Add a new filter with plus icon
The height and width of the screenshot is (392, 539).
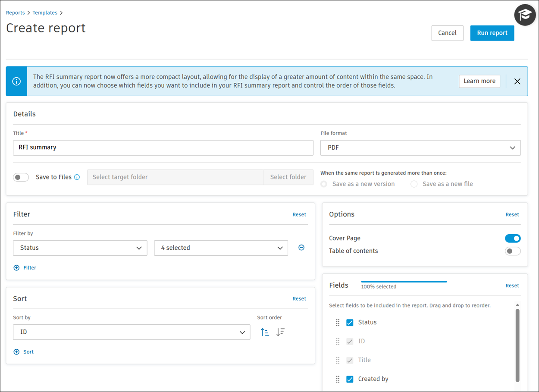pos(17,268)
